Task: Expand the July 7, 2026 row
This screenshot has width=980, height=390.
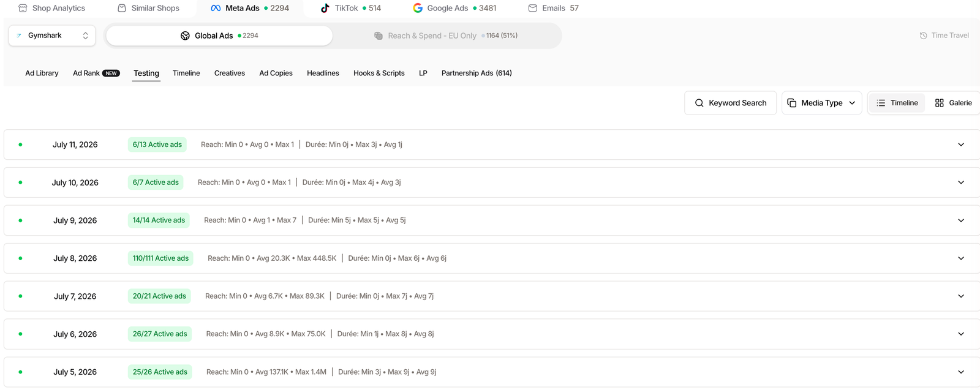Action: tap(961, 296)
